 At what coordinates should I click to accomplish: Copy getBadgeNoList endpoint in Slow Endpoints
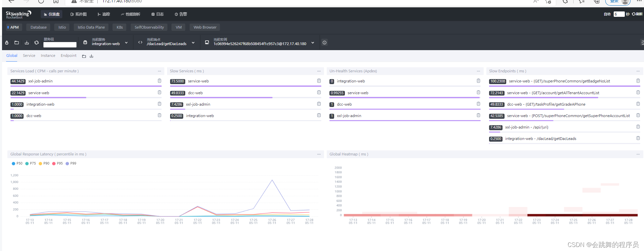coord(638,81)
